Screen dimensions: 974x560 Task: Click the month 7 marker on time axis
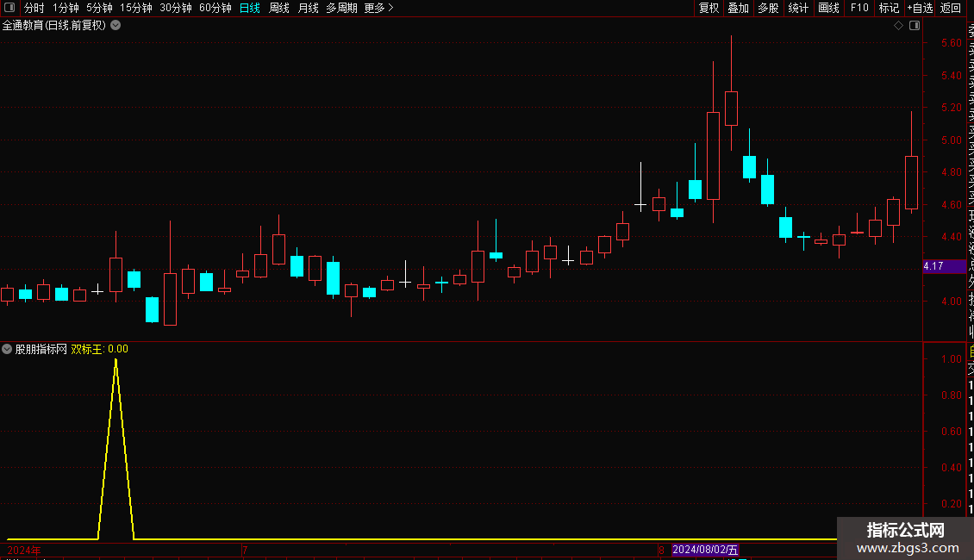click(245, 550)
